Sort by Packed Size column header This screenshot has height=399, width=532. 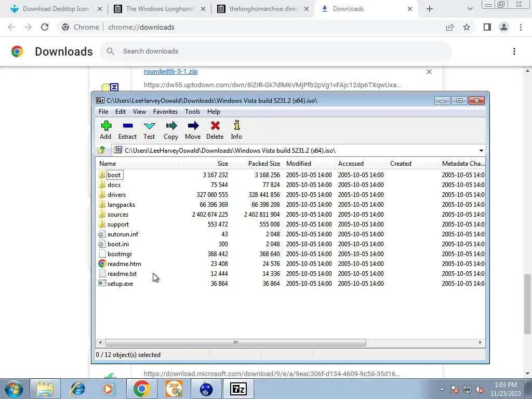pos(257,164)
